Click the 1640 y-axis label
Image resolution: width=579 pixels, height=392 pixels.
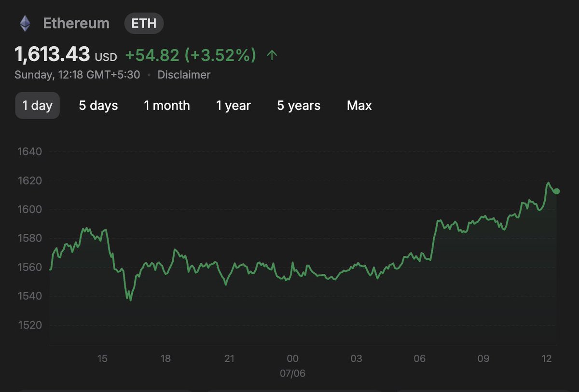(x=30, y=152)
